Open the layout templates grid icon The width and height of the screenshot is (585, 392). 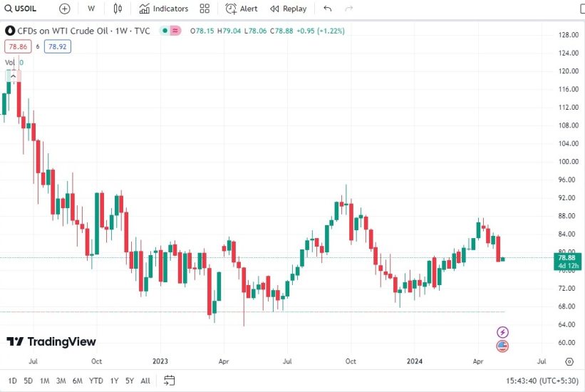(x=205, y=9)
